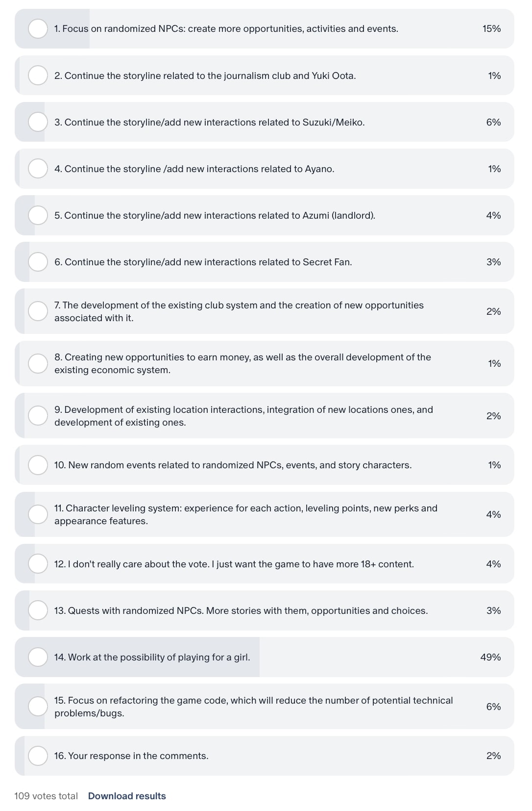
Task: Select the Suzuki/Meiko storyline radio button
Action: [x=38, y=122]
